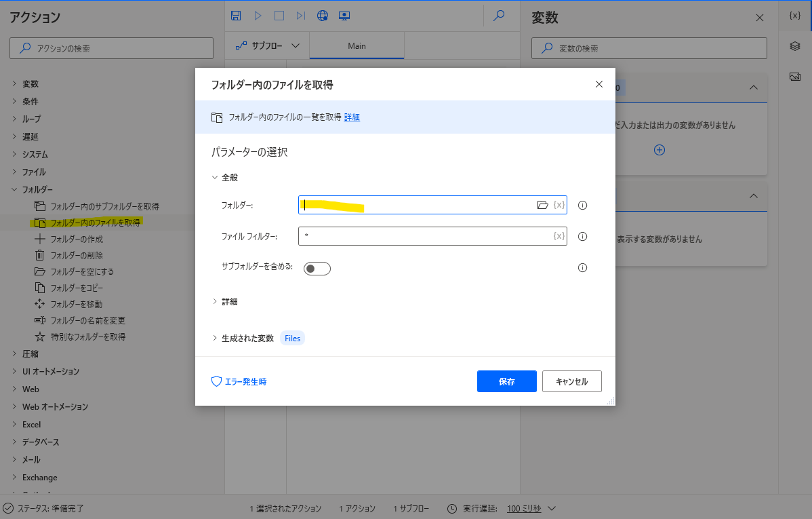Open the Web recorder globe icon
This screenshot has width=812, height=519.
click(x=323, y=15)
